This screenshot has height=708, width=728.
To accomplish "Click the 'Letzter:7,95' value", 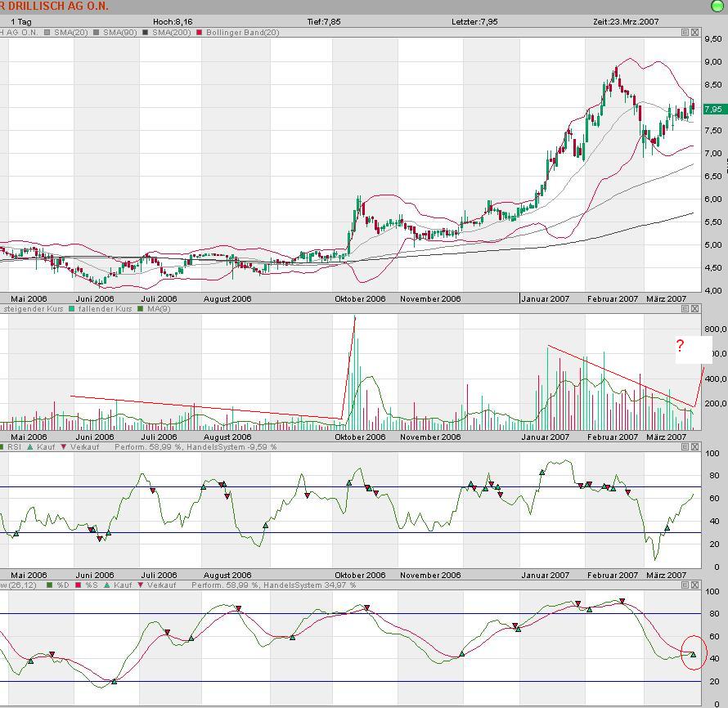I will [x=474, y=22].
